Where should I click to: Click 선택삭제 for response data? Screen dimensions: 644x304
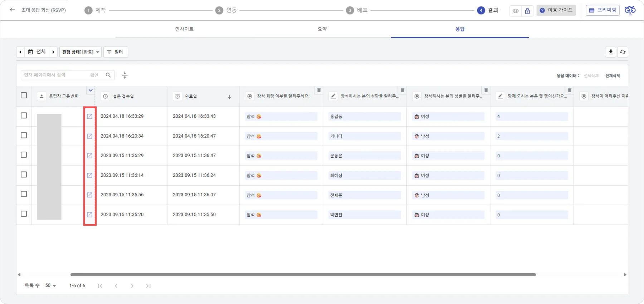pyautogui.click(x=591, y=75)
